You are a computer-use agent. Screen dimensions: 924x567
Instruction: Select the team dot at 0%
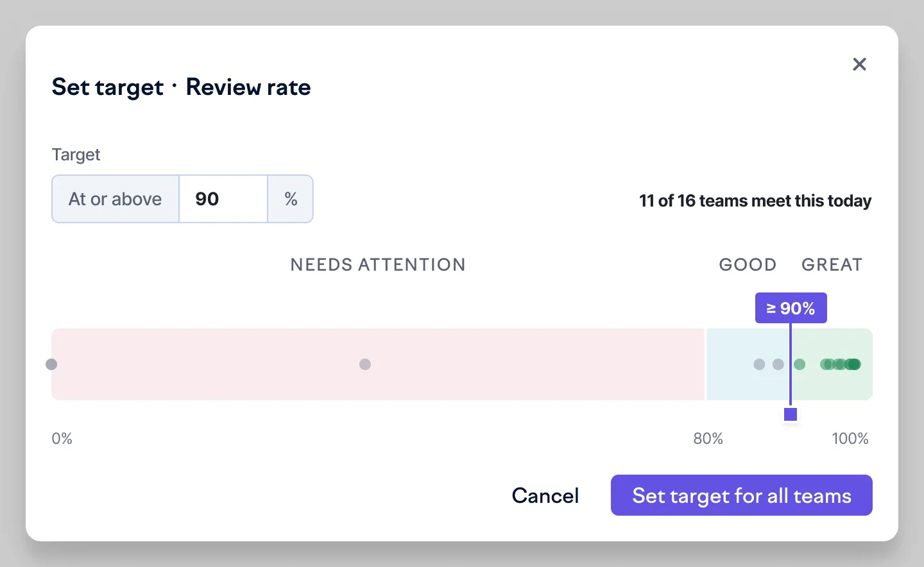[51, 364]
